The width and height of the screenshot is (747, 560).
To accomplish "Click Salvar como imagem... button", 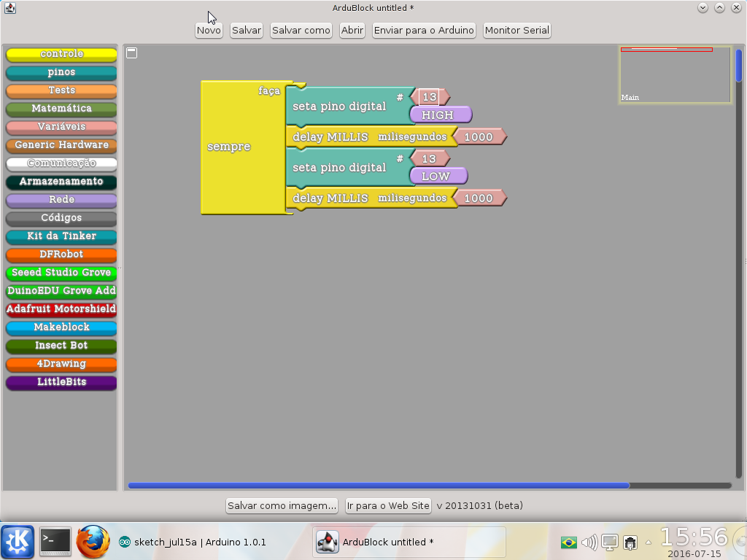I will tap(282, 506).
